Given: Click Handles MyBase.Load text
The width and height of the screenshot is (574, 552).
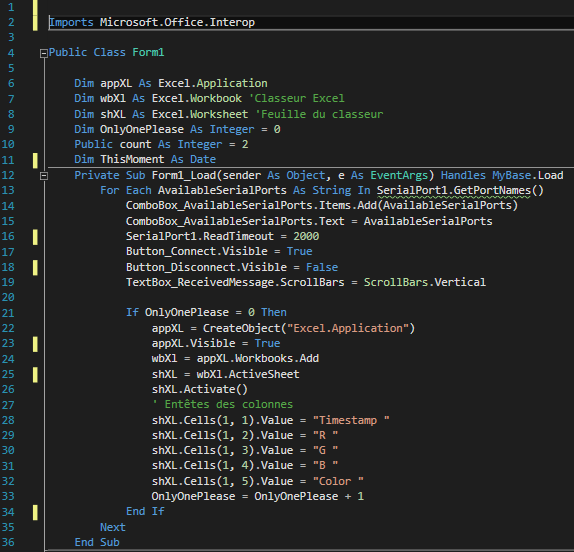Looking at the screenshot, I should (x=502, y=175).
